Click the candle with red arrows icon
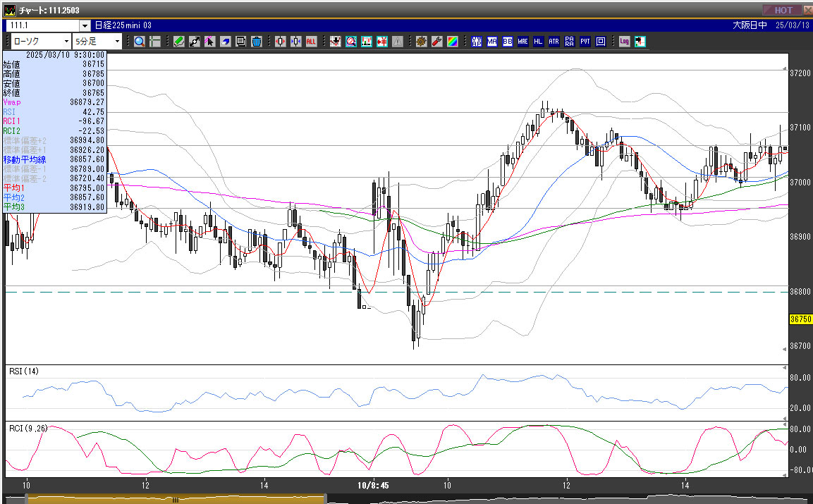 pos(281,42)
